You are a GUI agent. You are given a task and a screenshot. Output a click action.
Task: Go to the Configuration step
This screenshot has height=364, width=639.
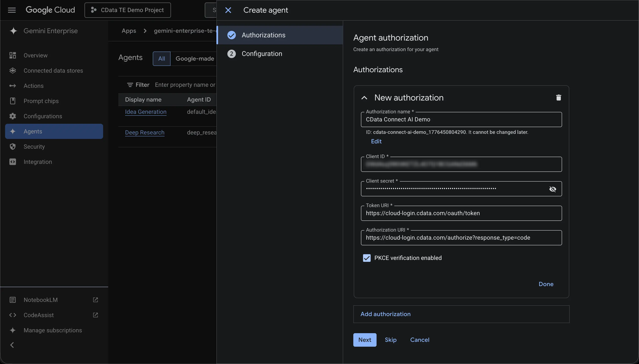(x=261, y=53)
